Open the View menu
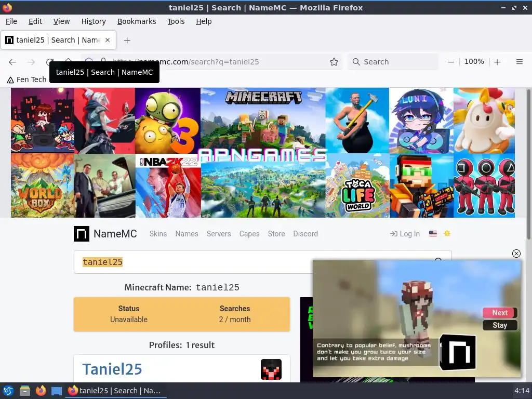 click(61, 21)
